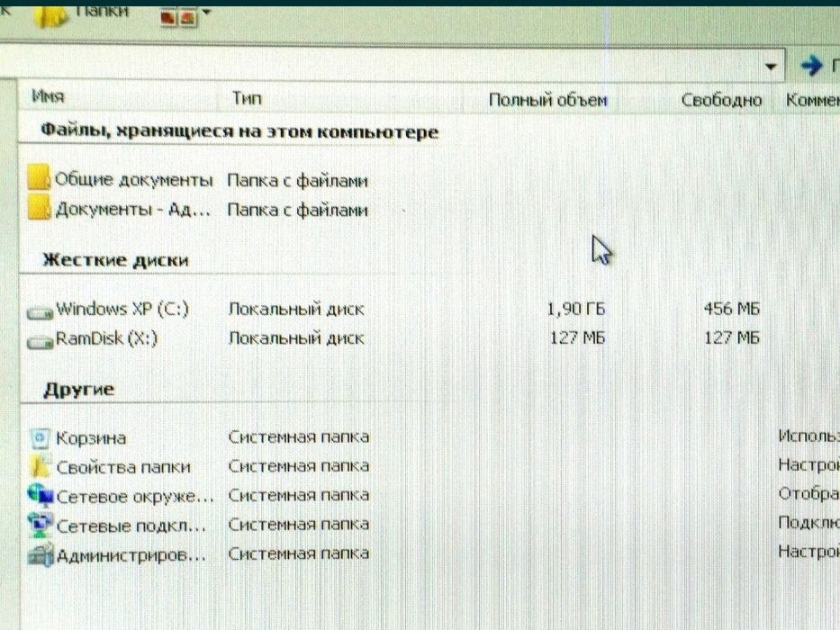
Task: Click the Windows XP (C:) label
Action: [122, 309]
